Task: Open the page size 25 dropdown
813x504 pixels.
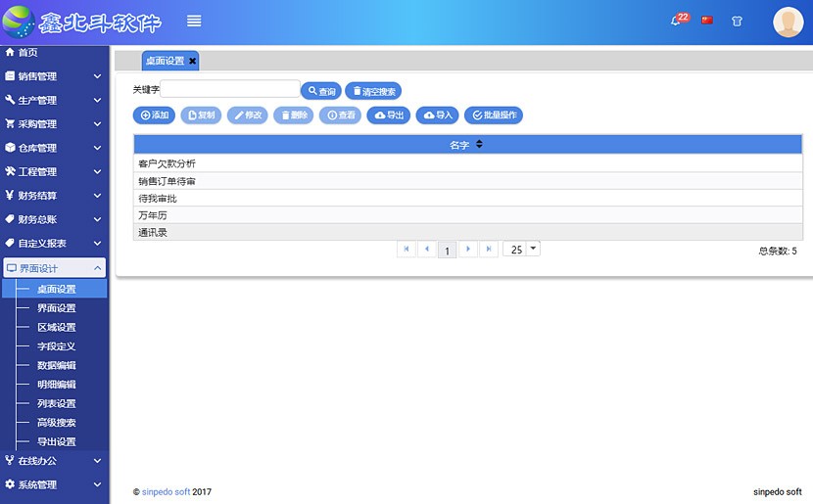Action: tap(521, 250)
